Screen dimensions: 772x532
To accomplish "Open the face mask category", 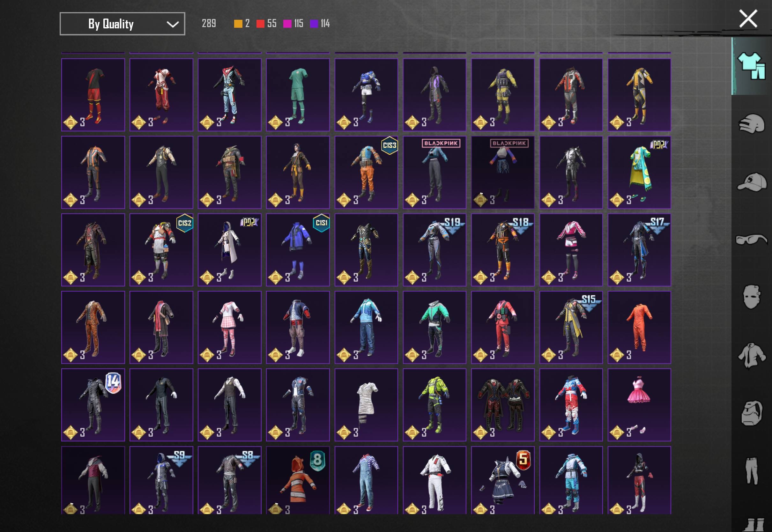I will point(752,297).
